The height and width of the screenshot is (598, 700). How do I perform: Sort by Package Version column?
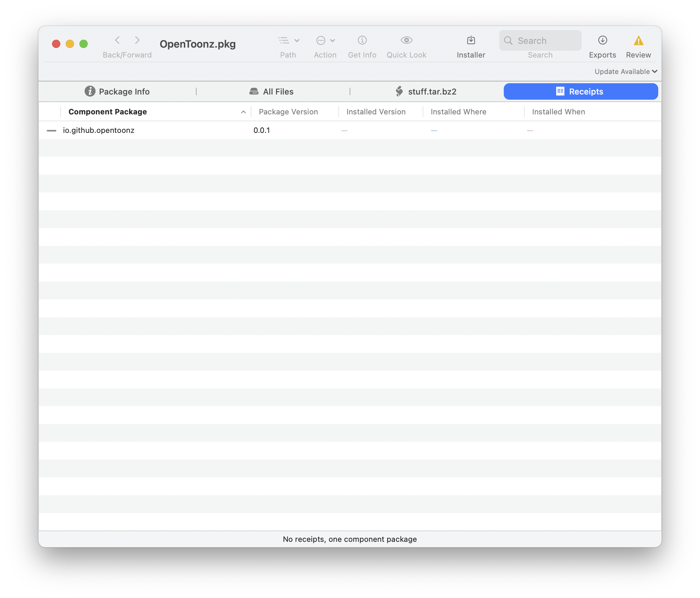pos(288,112)
